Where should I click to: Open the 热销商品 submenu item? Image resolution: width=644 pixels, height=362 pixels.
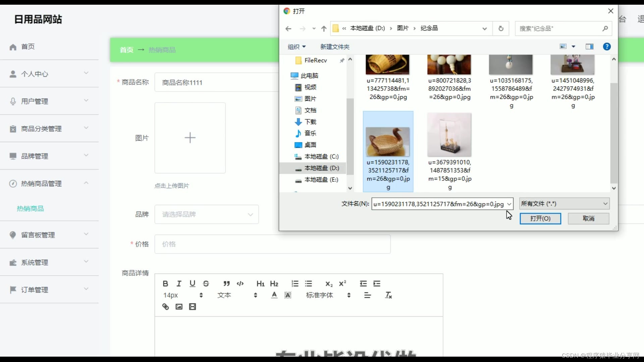click(x=31, y=208)
